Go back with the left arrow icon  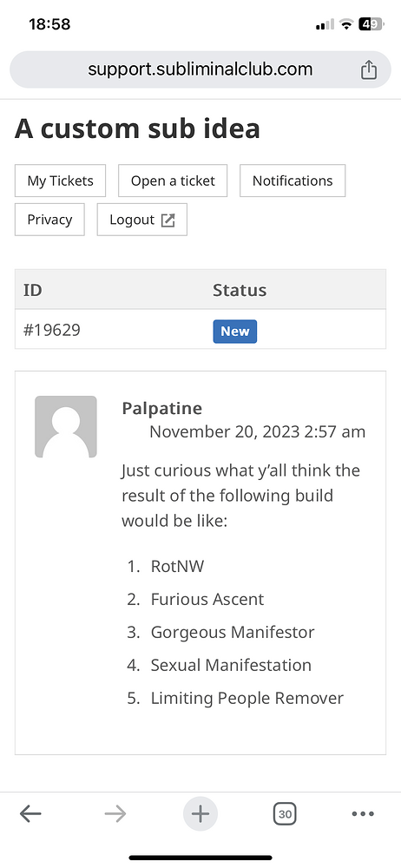[x=30, y=814]
